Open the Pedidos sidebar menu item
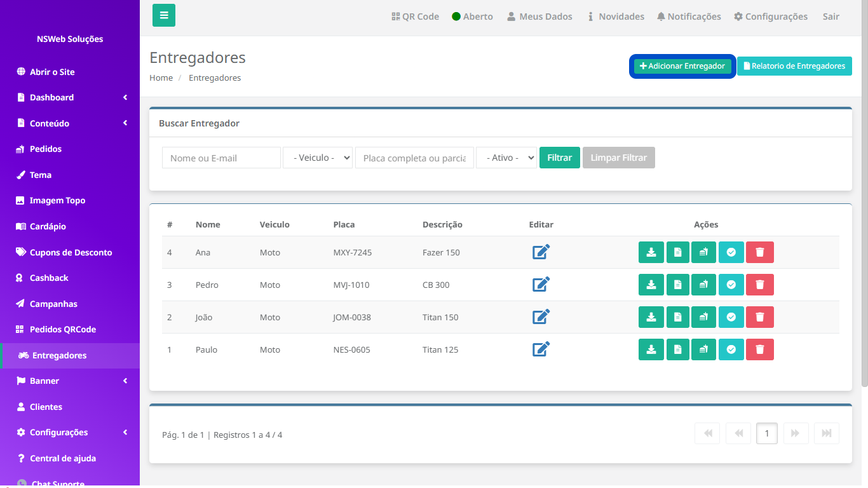Viewport: 868px width, 488px height. point(70,149)
